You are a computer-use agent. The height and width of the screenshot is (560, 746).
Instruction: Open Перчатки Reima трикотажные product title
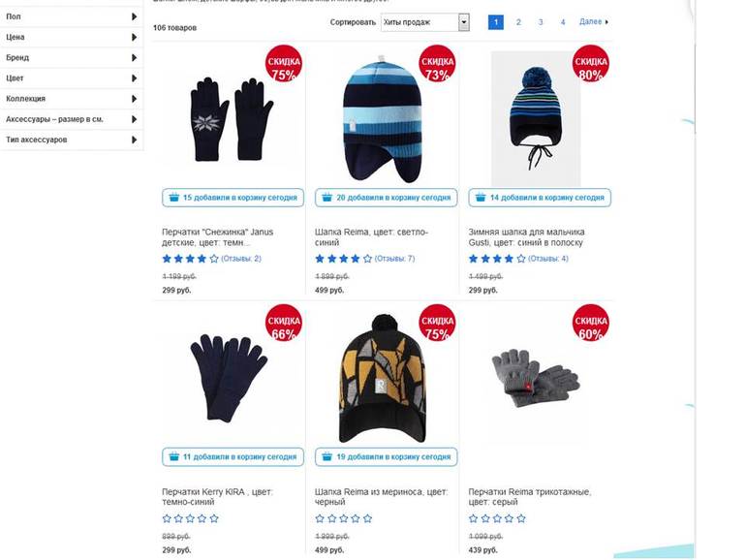529,497
